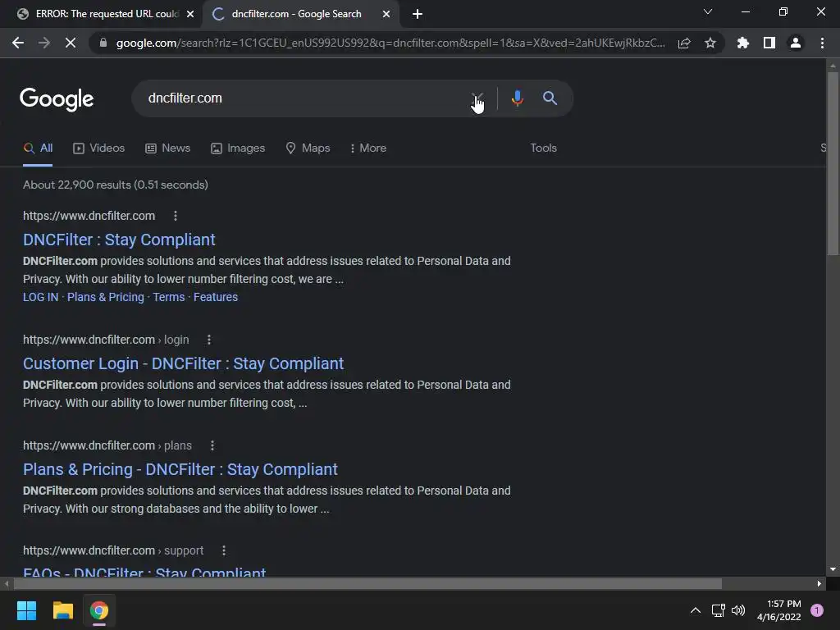Open the tab search dropdown arrow

tap(708, 11)
